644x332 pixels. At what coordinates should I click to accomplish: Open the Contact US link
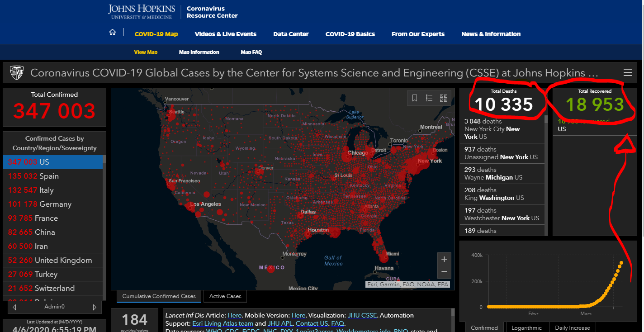(312, 323)
